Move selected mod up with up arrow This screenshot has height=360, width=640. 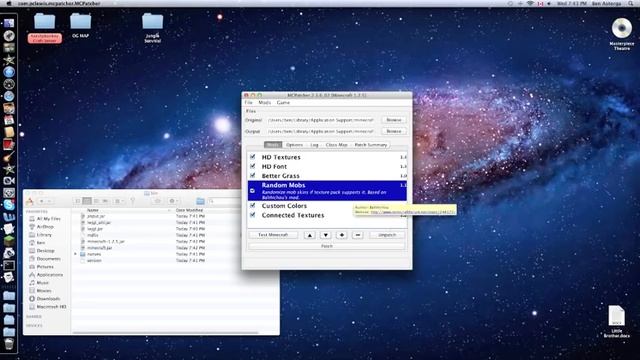[309, 235]
